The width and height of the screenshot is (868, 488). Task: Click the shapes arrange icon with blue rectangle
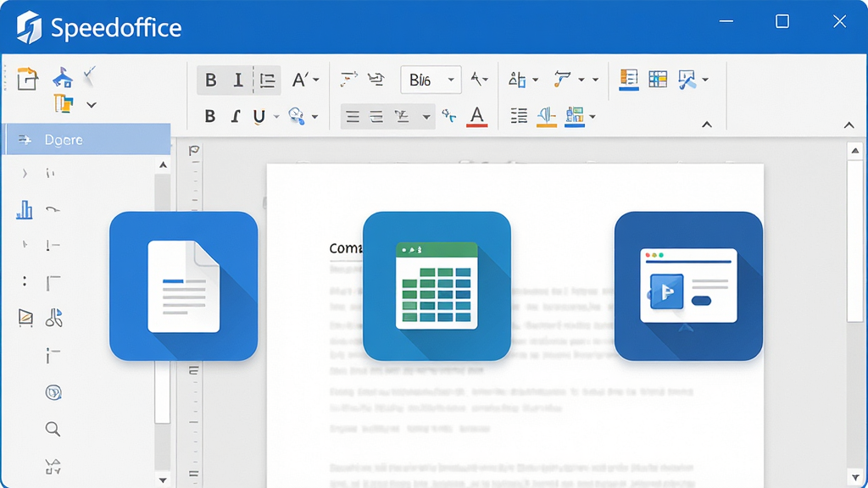point(517,80)
